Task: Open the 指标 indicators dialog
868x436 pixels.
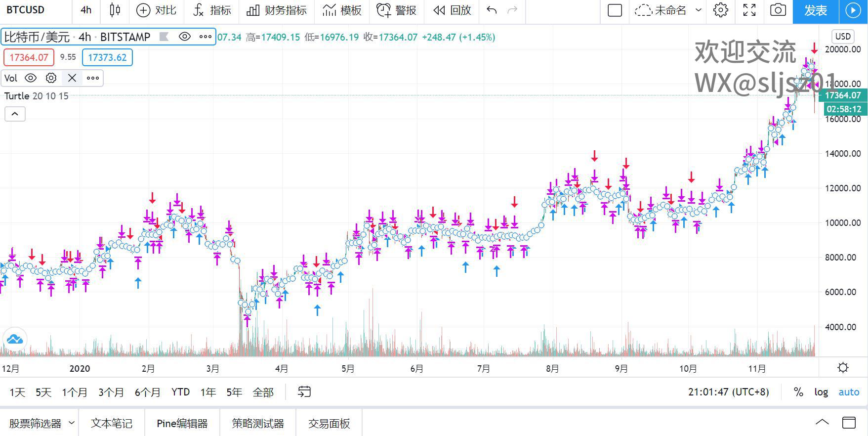Action: (x=212, y=10)
